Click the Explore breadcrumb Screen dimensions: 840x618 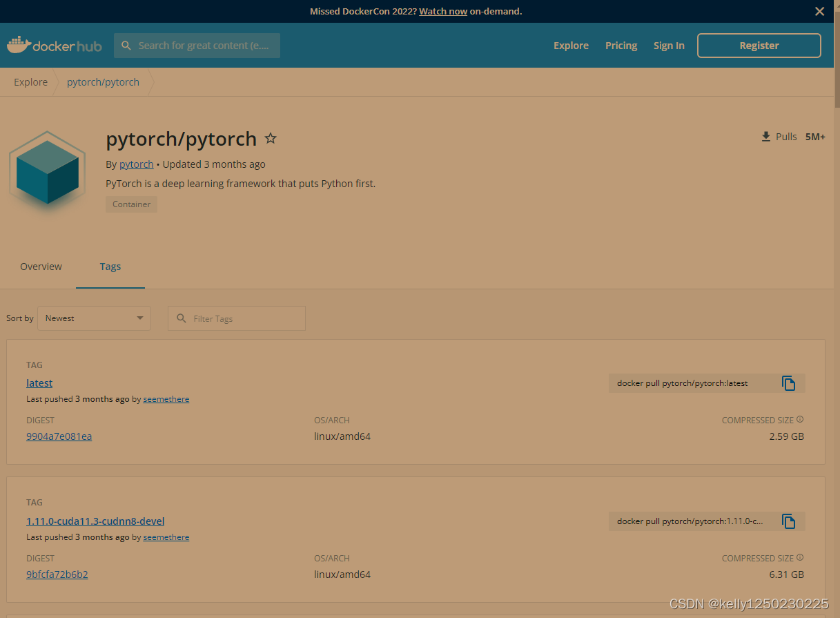click(31, 82)
